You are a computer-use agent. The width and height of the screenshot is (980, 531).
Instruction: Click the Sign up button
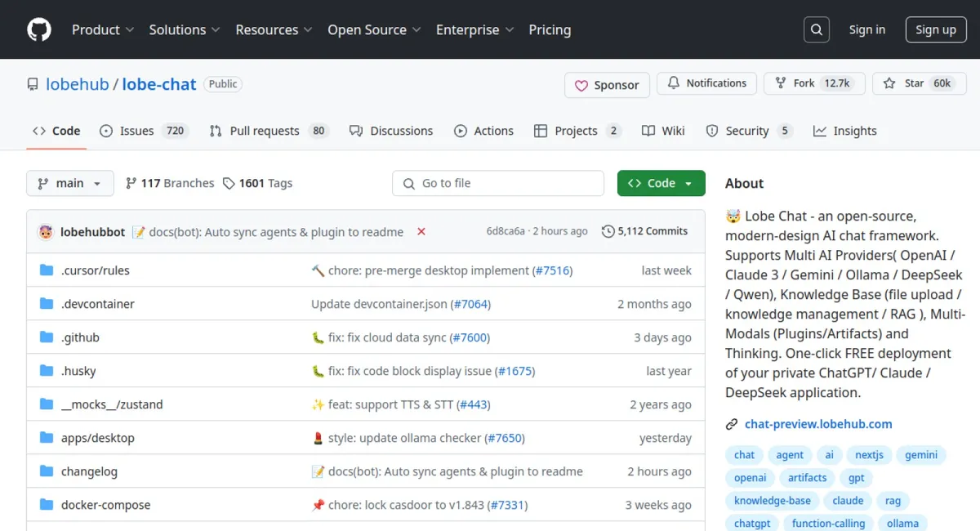pyautogui.click(x=936, y=29)
